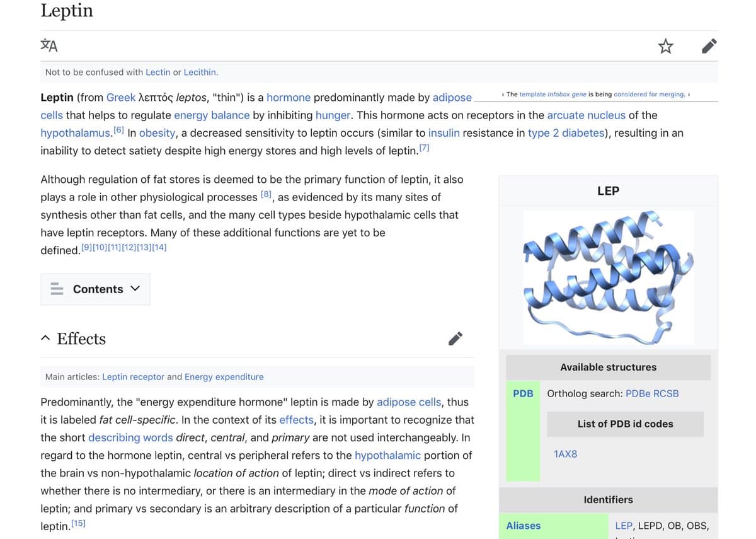
Task: Open the hypothalamus link
Action: coord(76,133)
